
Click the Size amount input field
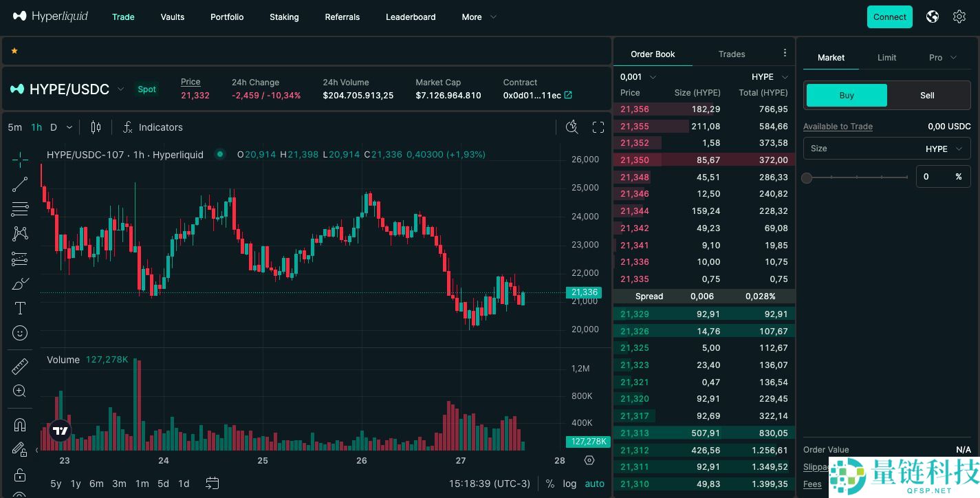tap(886, 149)
